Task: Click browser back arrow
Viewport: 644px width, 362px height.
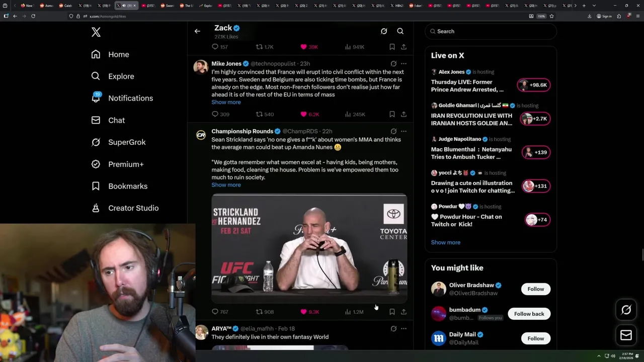Action: pos(15,16)
